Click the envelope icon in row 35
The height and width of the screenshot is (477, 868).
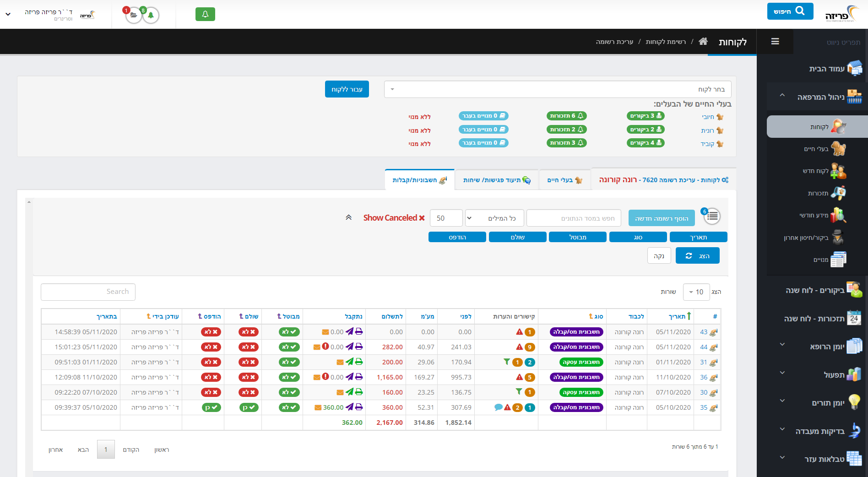point(318,407)
